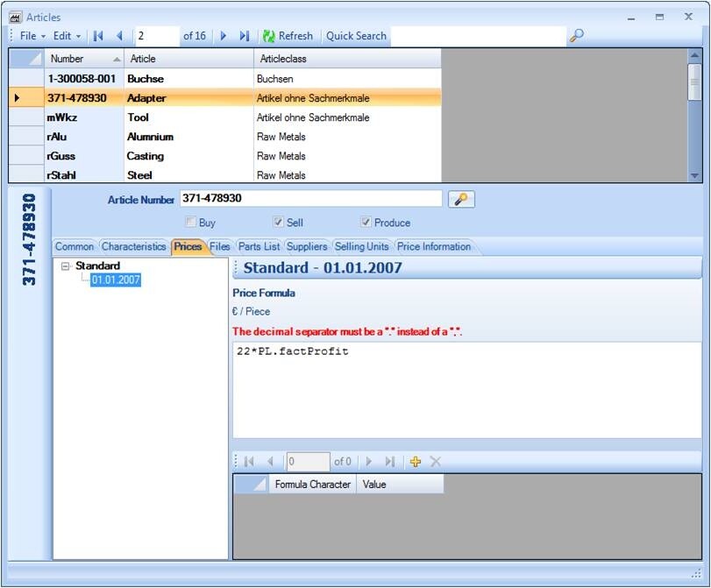Open the Selling Units tab

[x=361, y=246]
